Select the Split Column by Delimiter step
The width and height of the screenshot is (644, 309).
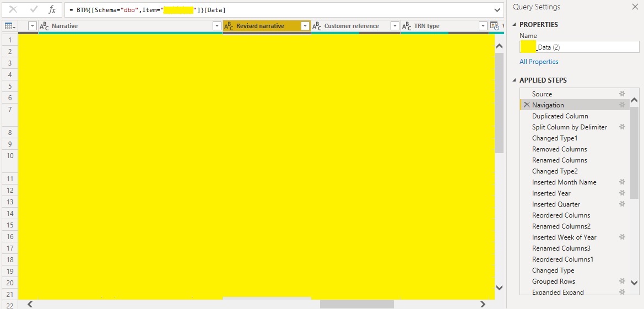575,127
